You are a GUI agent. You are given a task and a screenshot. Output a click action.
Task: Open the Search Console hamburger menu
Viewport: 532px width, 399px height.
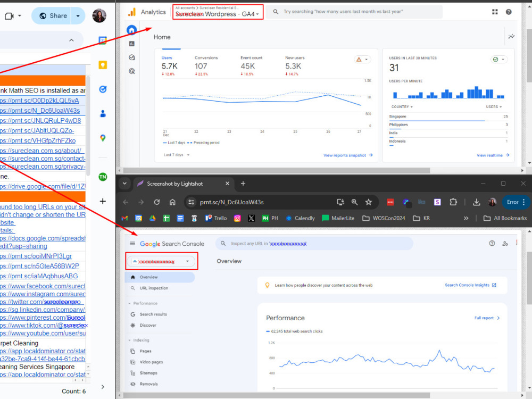[132, 244]
